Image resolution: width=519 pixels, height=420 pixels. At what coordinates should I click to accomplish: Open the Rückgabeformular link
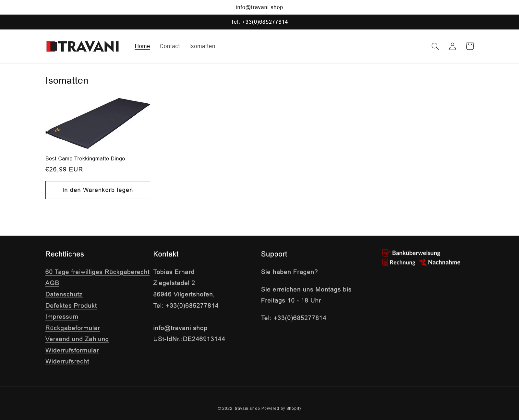73,328
